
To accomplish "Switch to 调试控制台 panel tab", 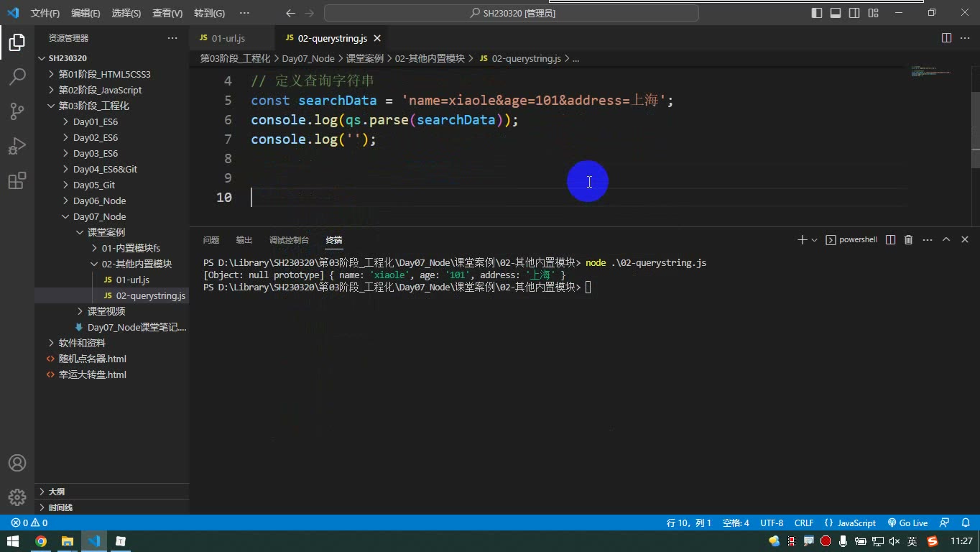I will click(x=289, y=240).
